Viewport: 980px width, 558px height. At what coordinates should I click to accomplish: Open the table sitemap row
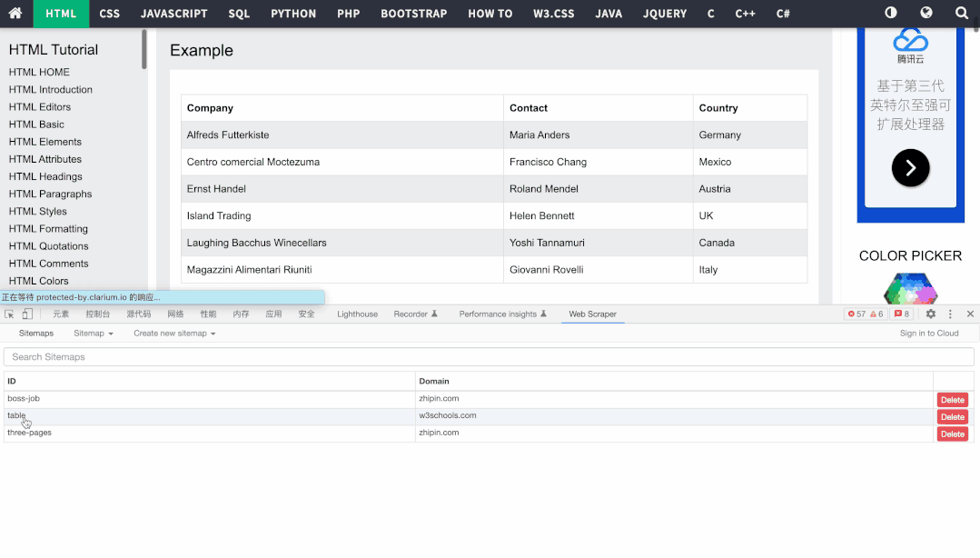[17, 415]
